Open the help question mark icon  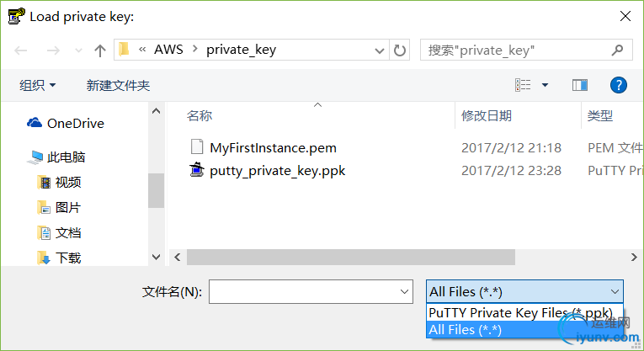(618, 85)
